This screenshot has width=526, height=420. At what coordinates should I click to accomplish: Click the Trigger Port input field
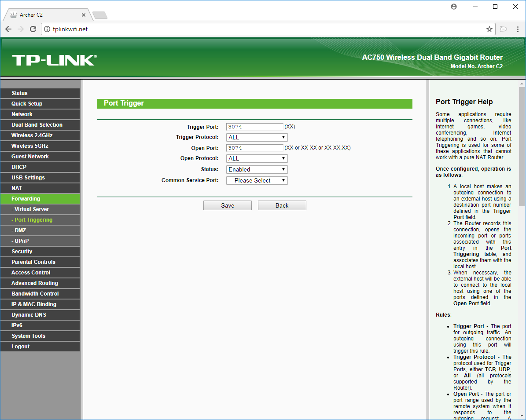[x=254, y=127]
